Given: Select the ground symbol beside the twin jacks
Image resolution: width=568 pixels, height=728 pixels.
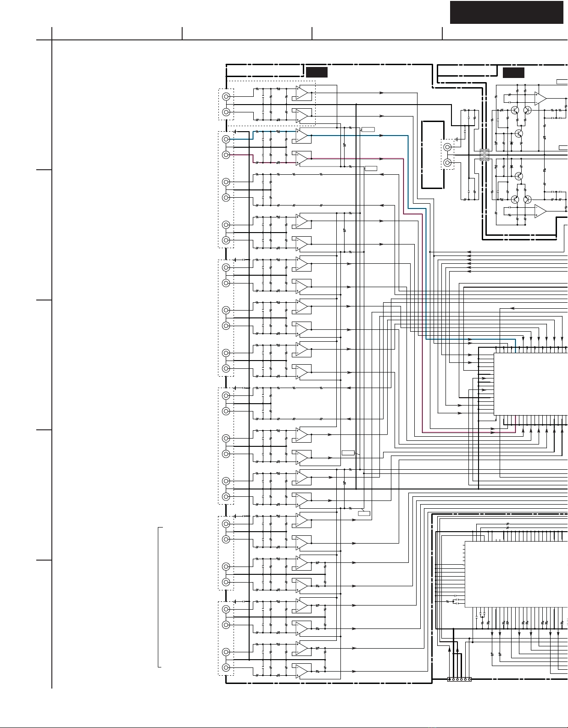Looking at the screenshot, I should pyautogui.click(x=456, y=139).
